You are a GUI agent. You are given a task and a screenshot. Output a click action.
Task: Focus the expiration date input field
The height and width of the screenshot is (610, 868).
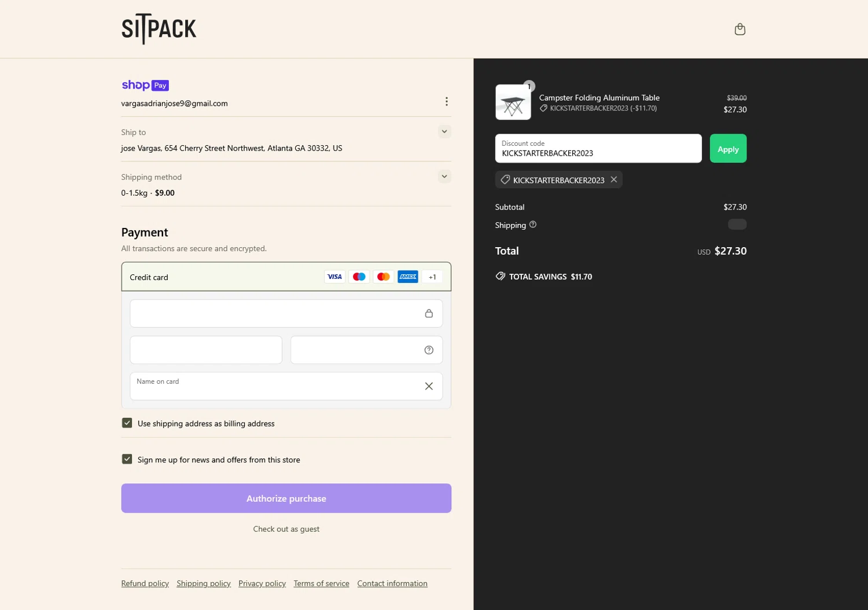pos(206,350)
